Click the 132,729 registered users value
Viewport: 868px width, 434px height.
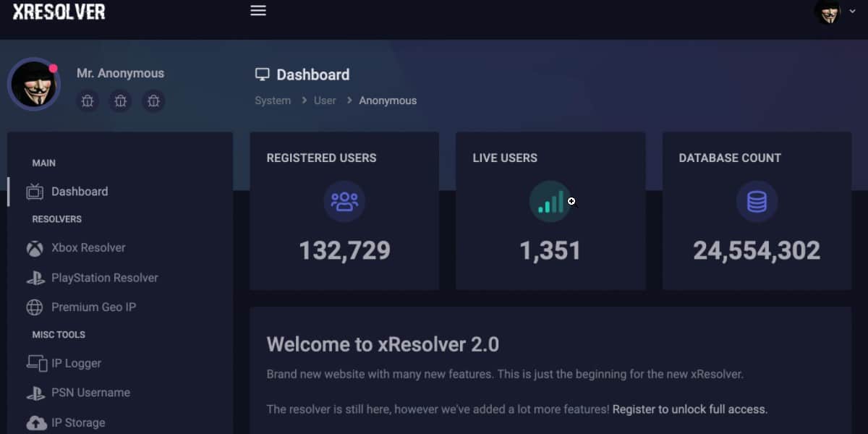pos(344,250)
